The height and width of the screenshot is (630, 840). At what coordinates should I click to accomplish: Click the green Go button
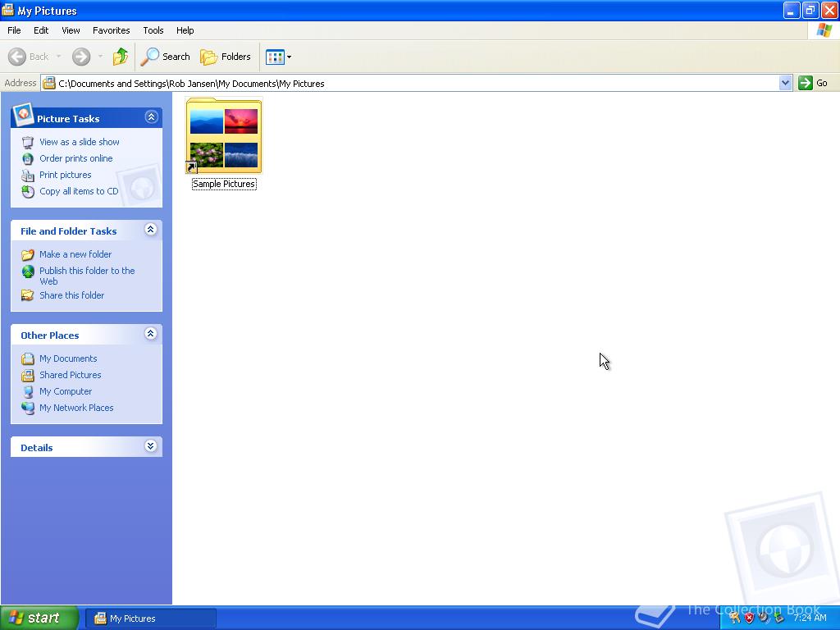(814, 83)
